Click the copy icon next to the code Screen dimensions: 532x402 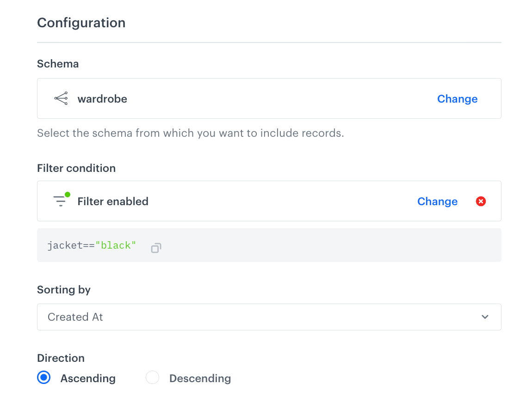156,248
